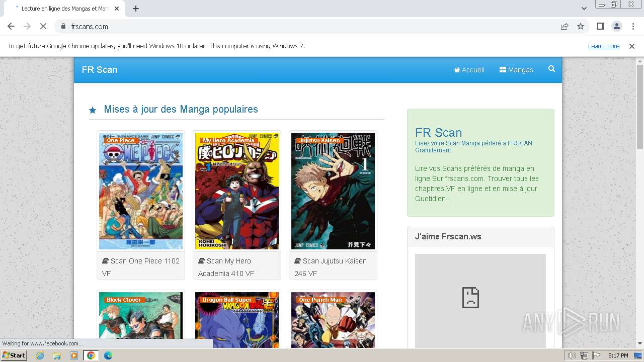Click the FR Scan site logo text
The height and width of the screenshot is (362, 644).
[x=100, y=70]
